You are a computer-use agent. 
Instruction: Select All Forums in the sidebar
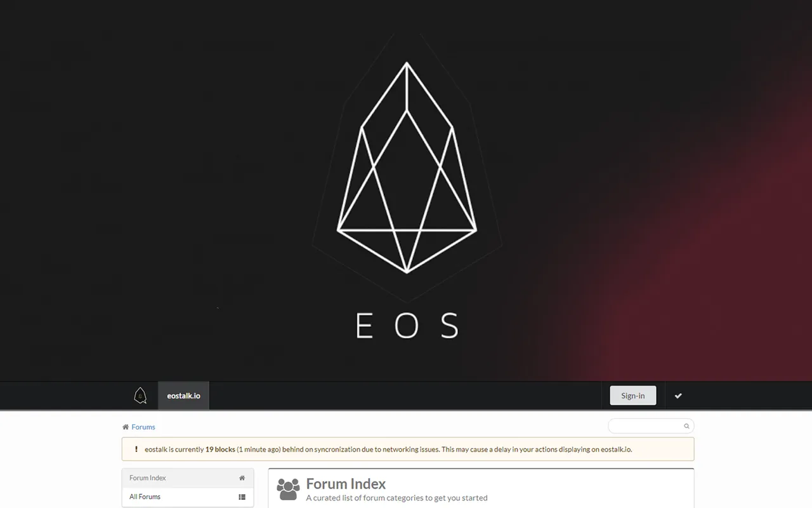pos(187,497)
